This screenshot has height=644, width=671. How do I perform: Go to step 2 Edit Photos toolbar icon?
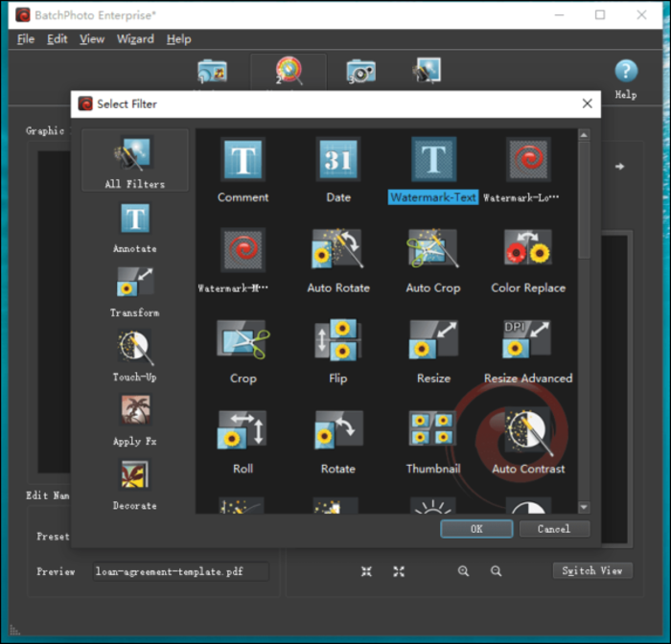pos(289,71)
